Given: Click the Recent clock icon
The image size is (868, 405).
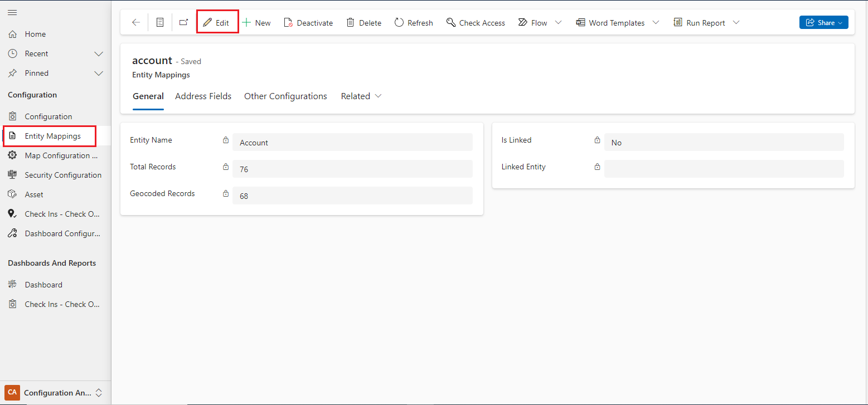Looking at the screenshot, I should click(12, 53).
